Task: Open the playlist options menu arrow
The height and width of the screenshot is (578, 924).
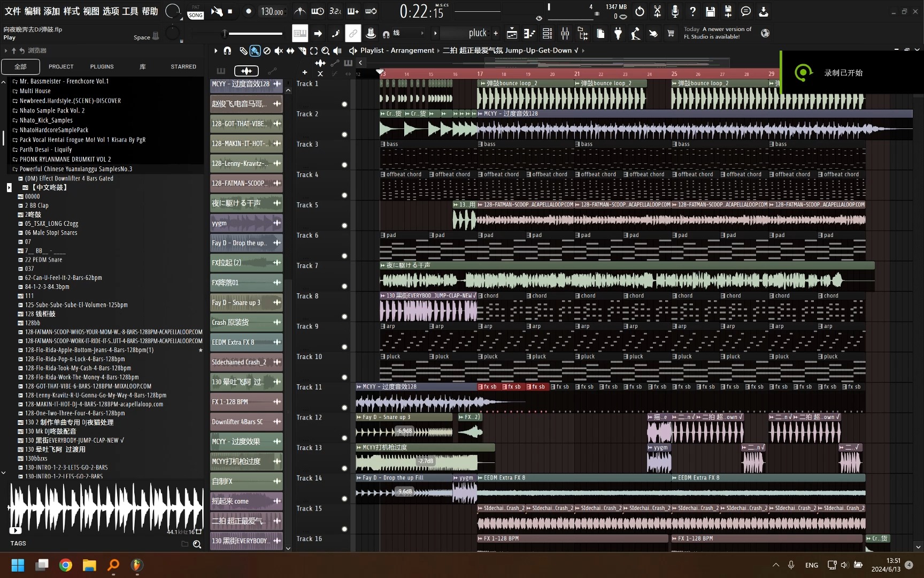Action: tap(215, 51)
